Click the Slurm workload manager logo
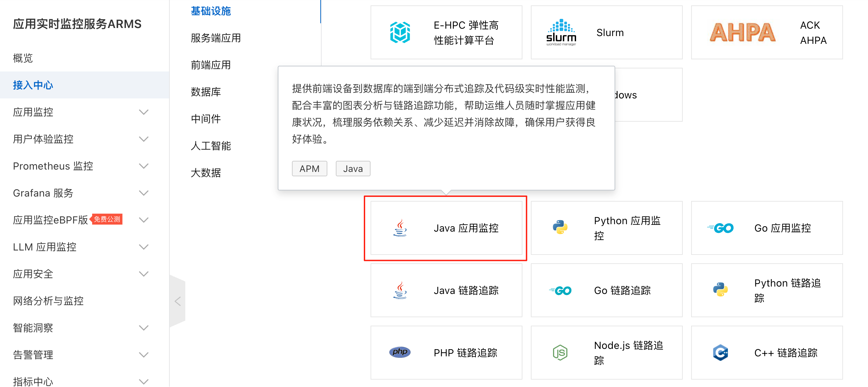868x387 pixels. click(x=561, y=32)
